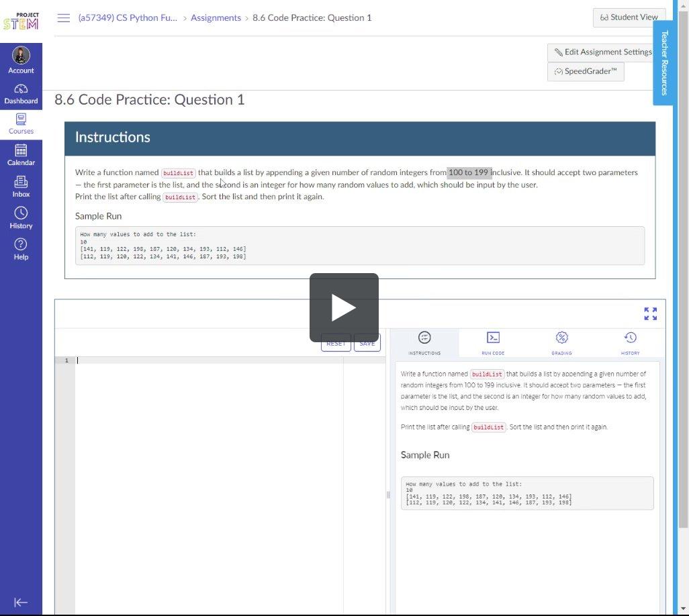Click the sample run output in the top Instructions box
689x616 pixels.
pos(360,246)
